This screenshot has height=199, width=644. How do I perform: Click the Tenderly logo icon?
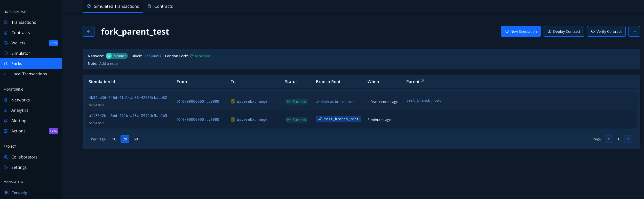pyautogui.click(x=6, y=192)
